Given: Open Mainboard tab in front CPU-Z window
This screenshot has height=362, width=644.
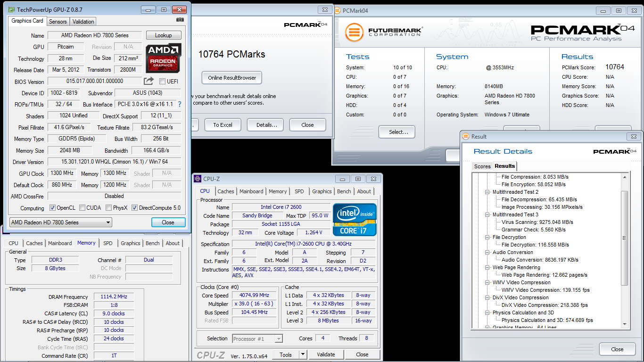Looking at the screenshot, I should pyautogui.click(x=251, y=191).
